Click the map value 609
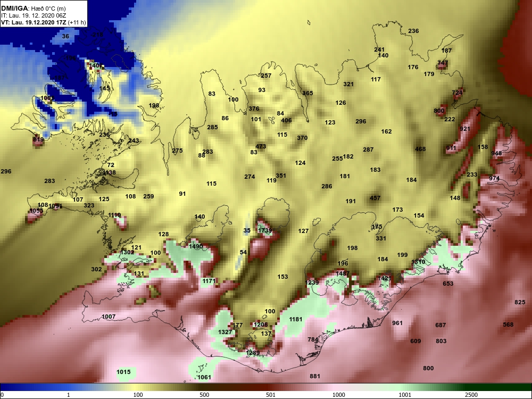The image size is (532, 399). 415,341
